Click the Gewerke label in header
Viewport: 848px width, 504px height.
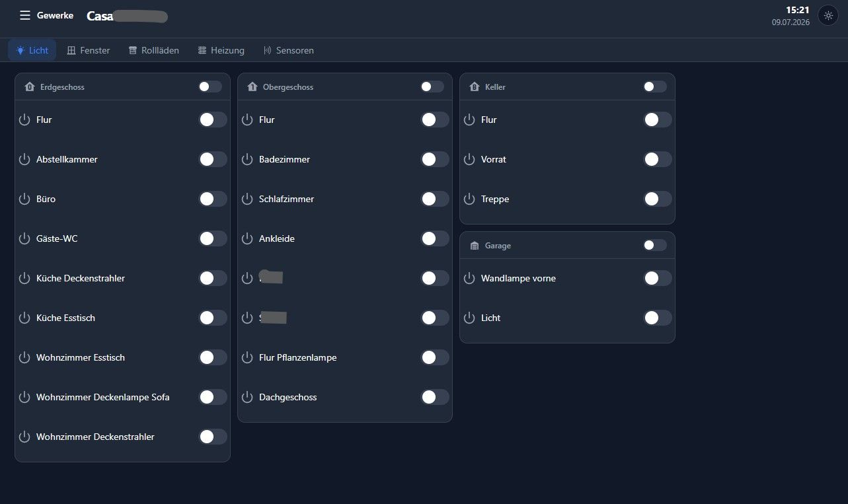click(55, 15)
